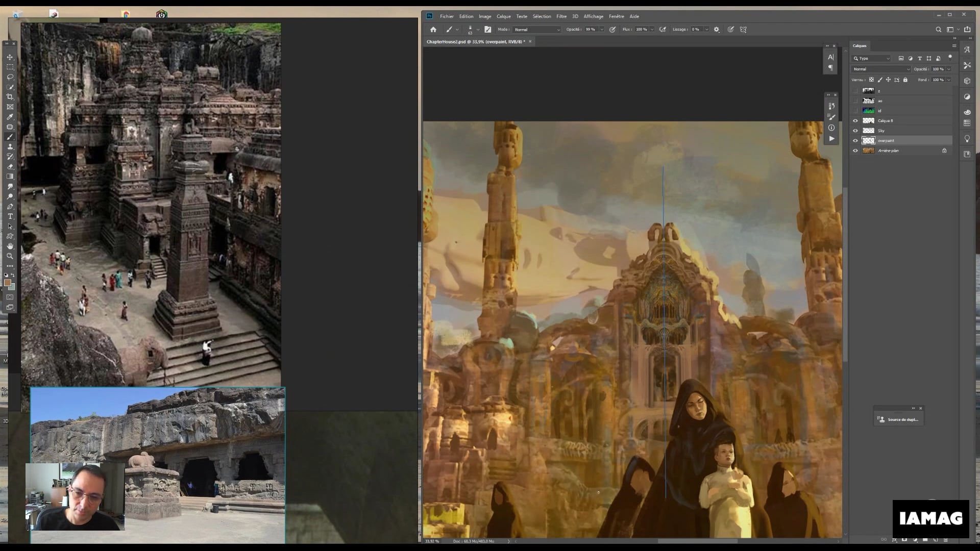
Task: Open the layer filter Type dropdown
Action: [871, 58]
